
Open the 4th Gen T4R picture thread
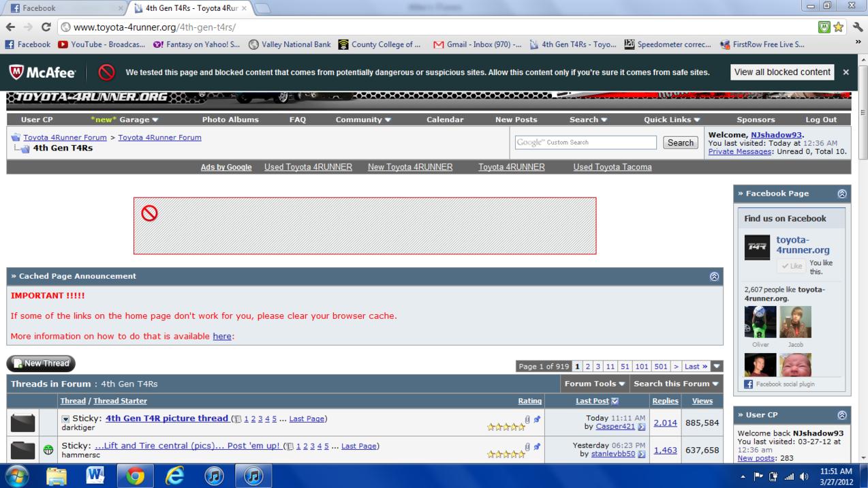click(167, 418)
